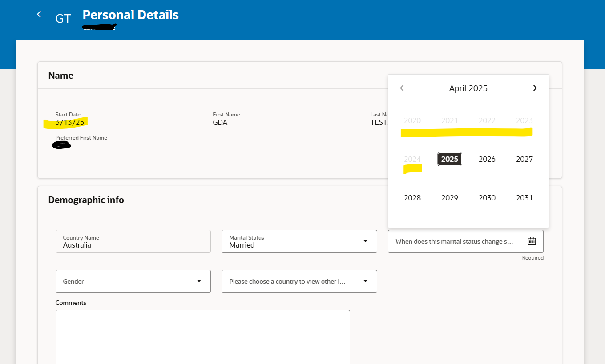The image size is (605, 364).
Task: Click inside the Comments text box
Action: click(203, 338)
